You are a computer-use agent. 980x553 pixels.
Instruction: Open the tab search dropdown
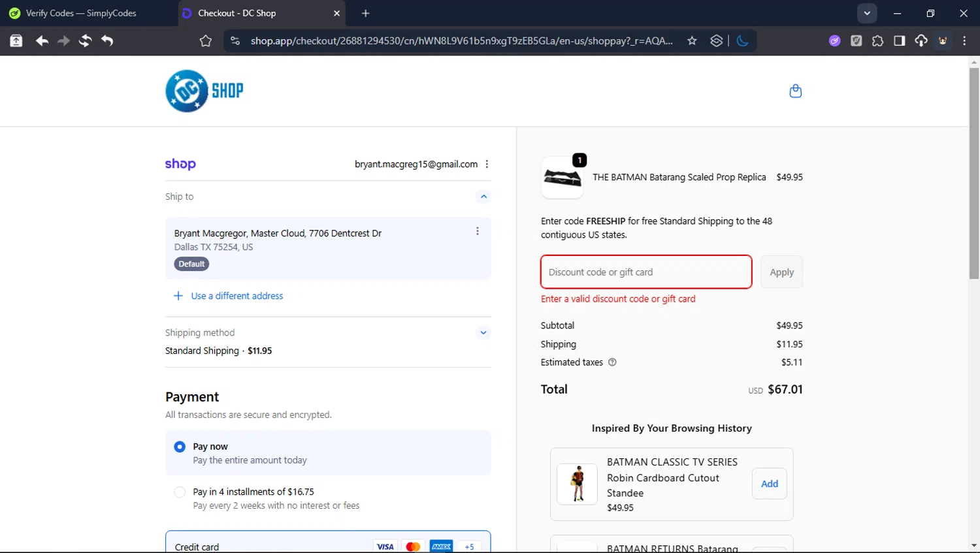(x=867, y=13)
